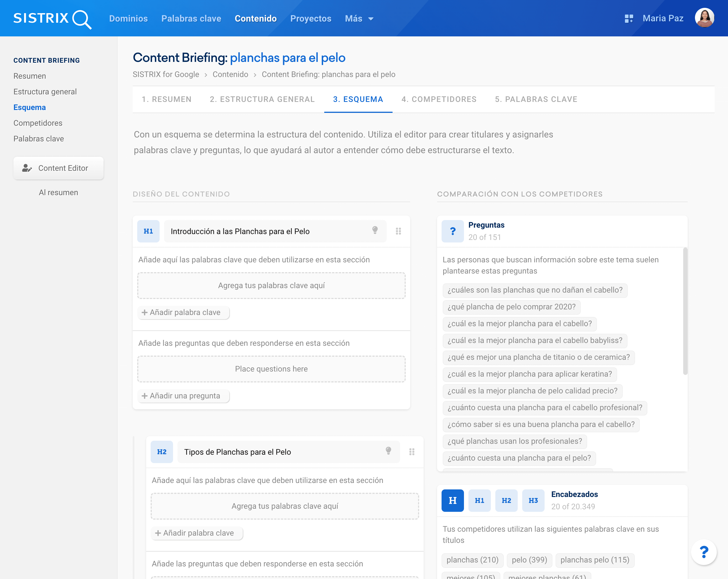Toggle the H3 filter in Encabezados
728x579 pixels.
(533, 500)
